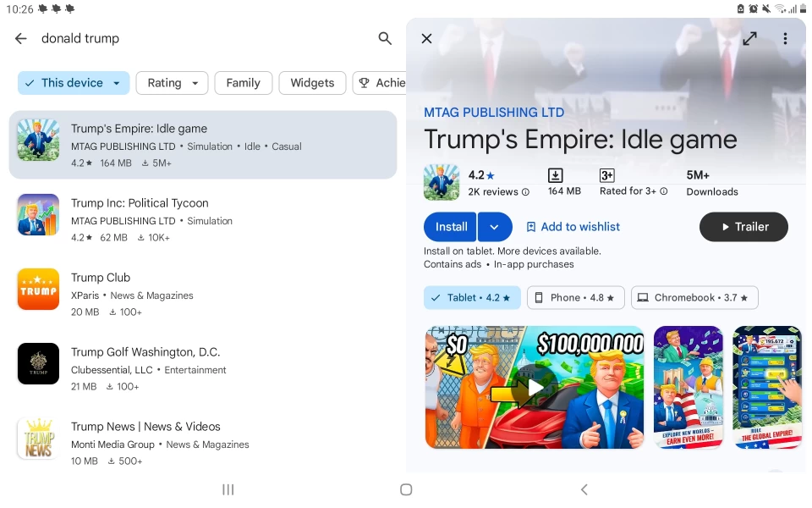Switch to Phone ratings tab
The image size is (812, 508).
pos(575,298)
